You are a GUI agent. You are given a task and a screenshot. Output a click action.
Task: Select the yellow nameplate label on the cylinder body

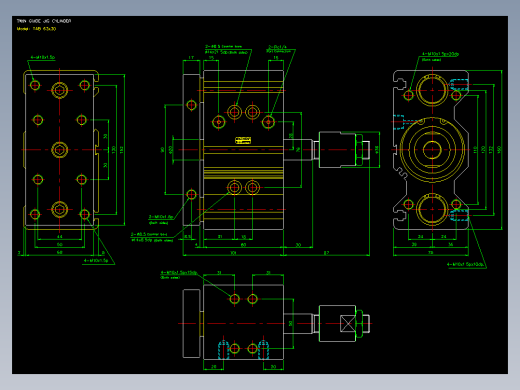pos(243,140)
